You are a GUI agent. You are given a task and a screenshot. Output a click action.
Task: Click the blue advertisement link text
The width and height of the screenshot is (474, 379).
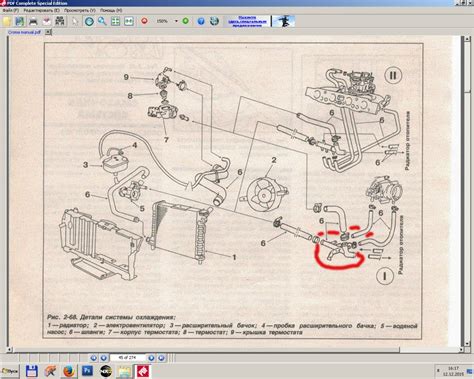[247, 21]
